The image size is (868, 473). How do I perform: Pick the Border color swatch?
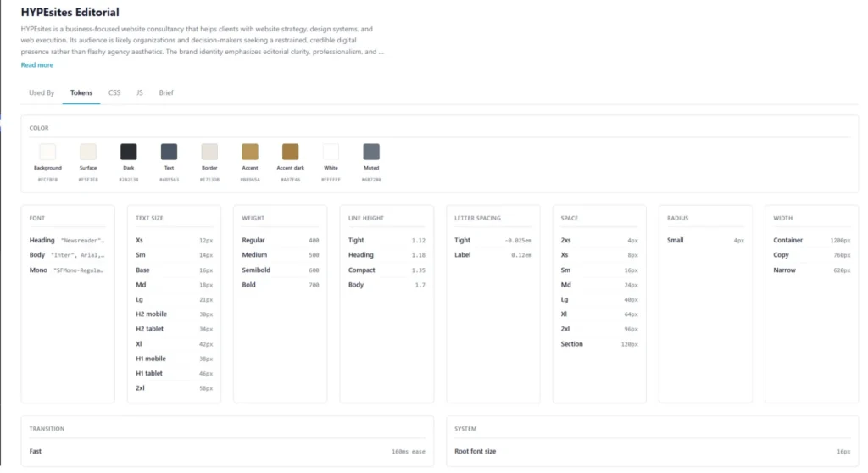(x=209, y=152)
